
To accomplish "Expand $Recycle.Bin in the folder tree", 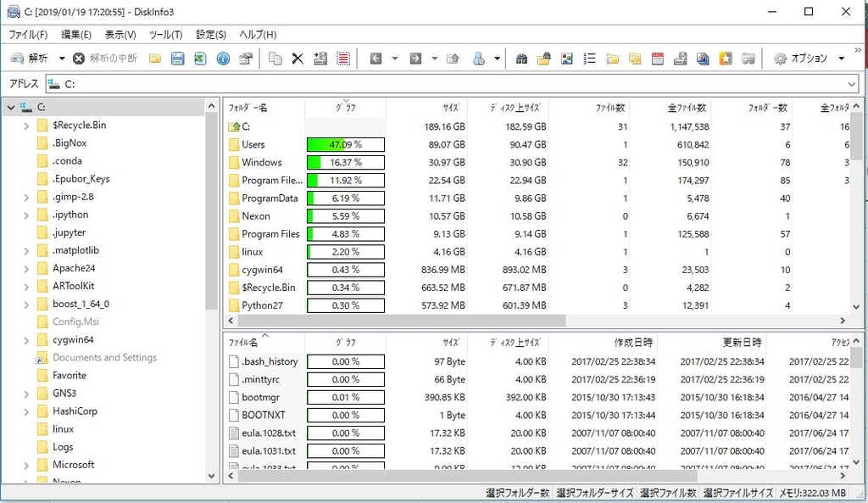I will point(26,126).
